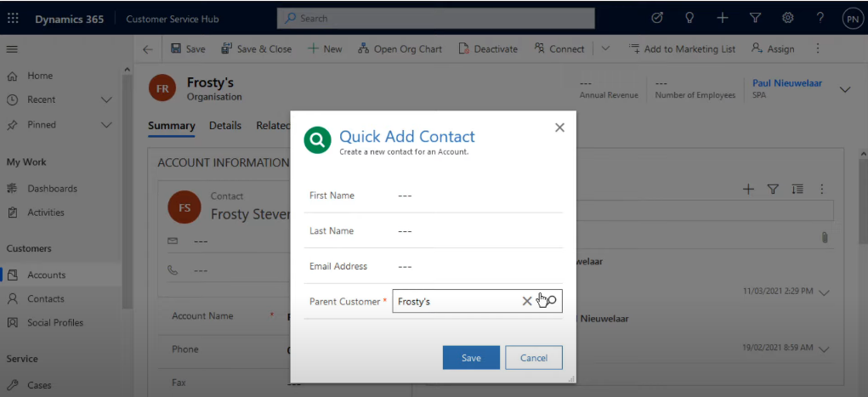Screen dimensions: 868x397
Task: Click Assign in the command bar
Action: click(773, 48)
